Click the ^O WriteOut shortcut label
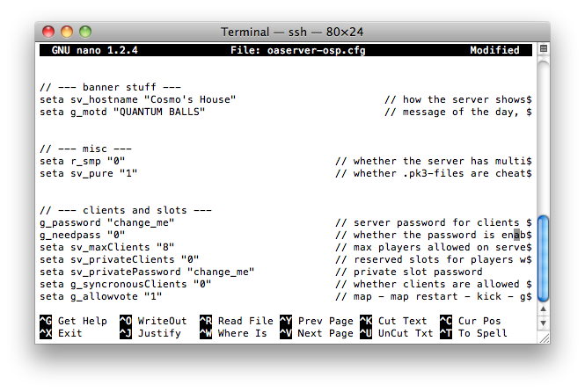Viewport: 585px width, 392px height. point(153,321)
